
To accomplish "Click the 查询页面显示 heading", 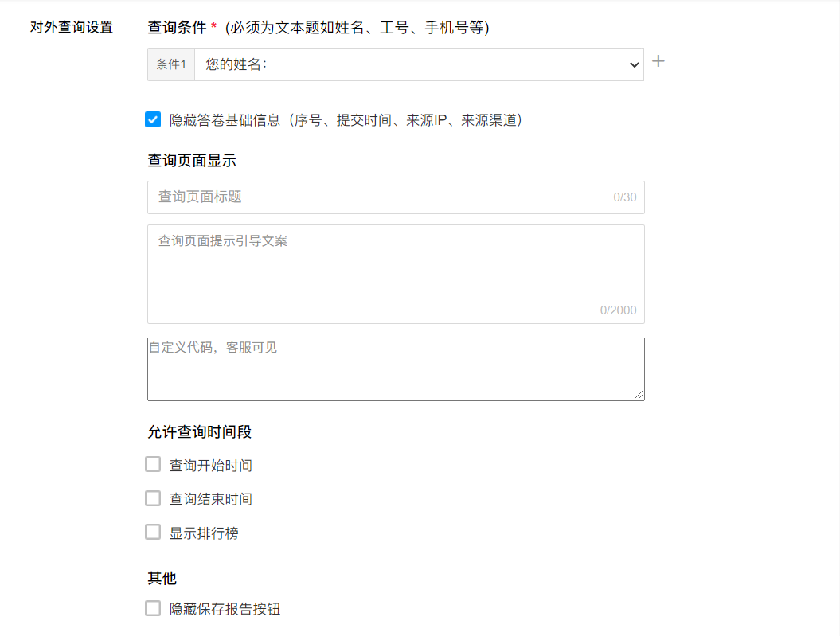I will click(192, 161).
